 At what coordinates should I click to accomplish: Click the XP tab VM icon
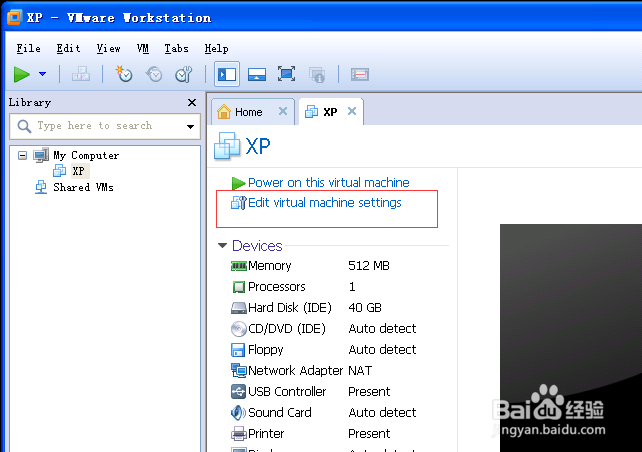(312, 111)
